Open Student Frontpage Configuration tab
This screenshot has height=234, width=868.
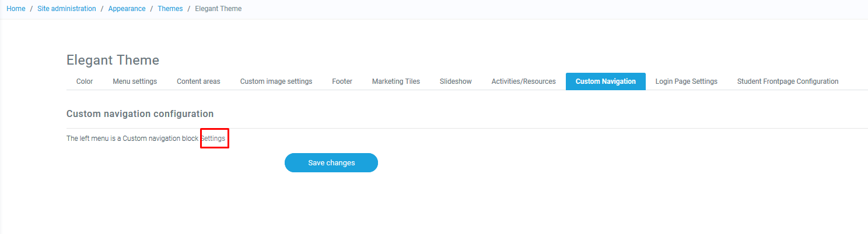(x=787, y=81)
